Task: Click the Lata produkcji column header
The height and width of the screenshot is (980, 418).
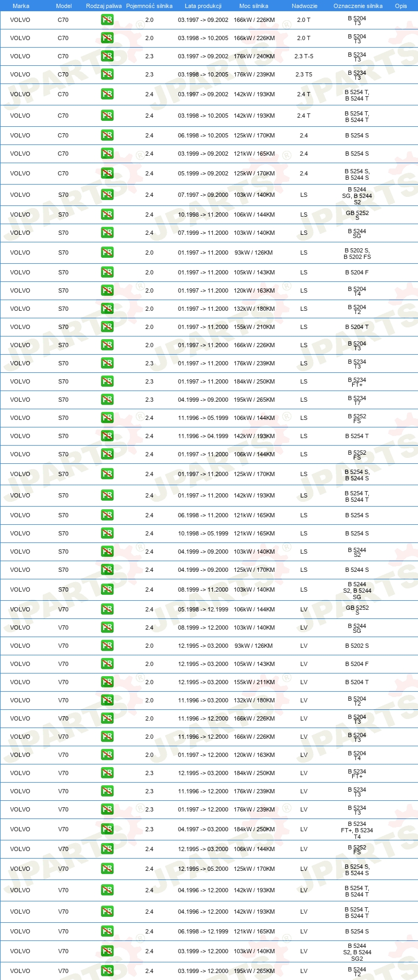Action: point(203,6)
